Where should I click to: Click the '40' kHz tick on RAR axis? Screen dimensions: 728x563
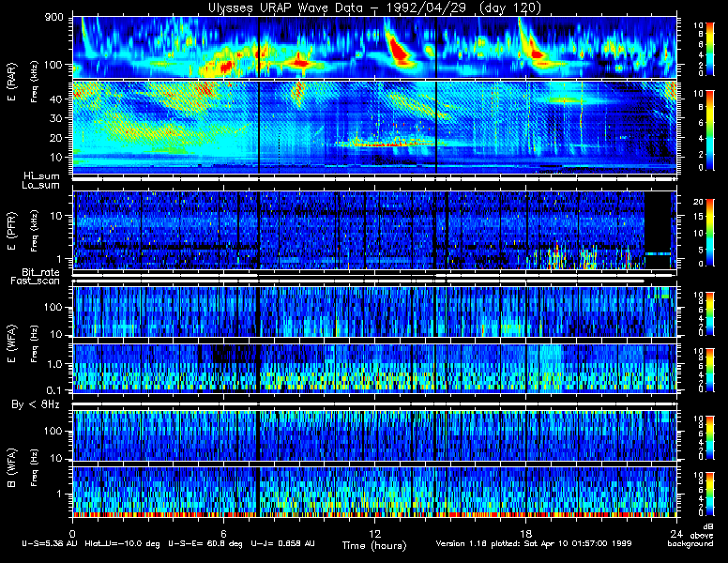(56, 99)
